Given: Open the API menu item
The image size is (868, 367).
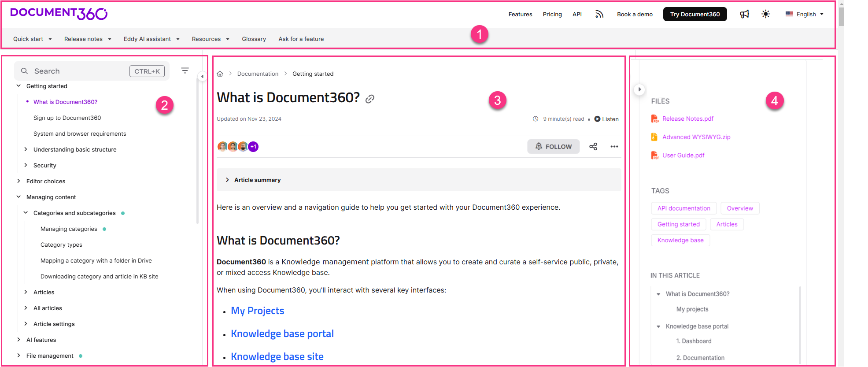Looking at the screenshot, I should [577, 15].
